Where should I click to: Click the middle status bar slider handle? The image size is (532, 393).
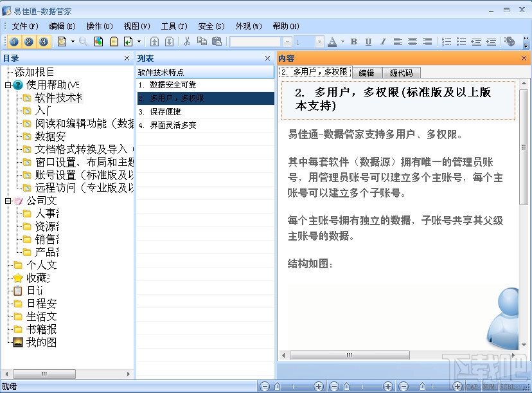coord(346,387)
